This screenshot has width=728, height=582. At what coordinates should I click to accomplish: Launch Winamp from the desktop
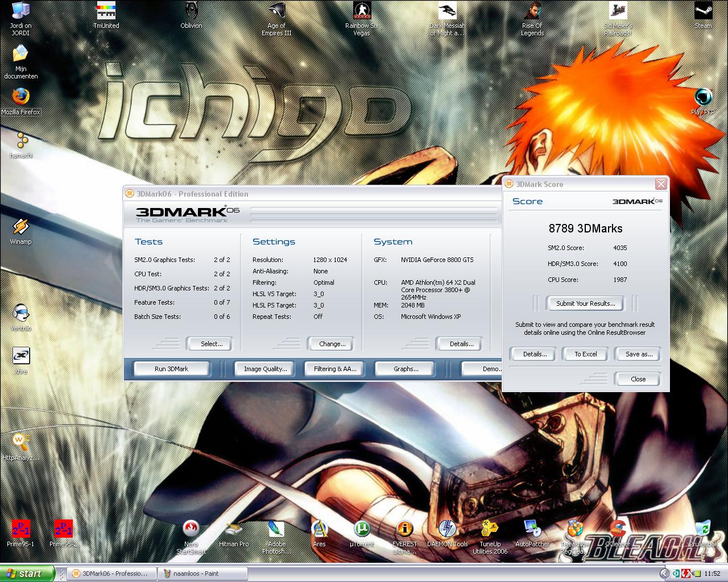(x=20, y=231)
